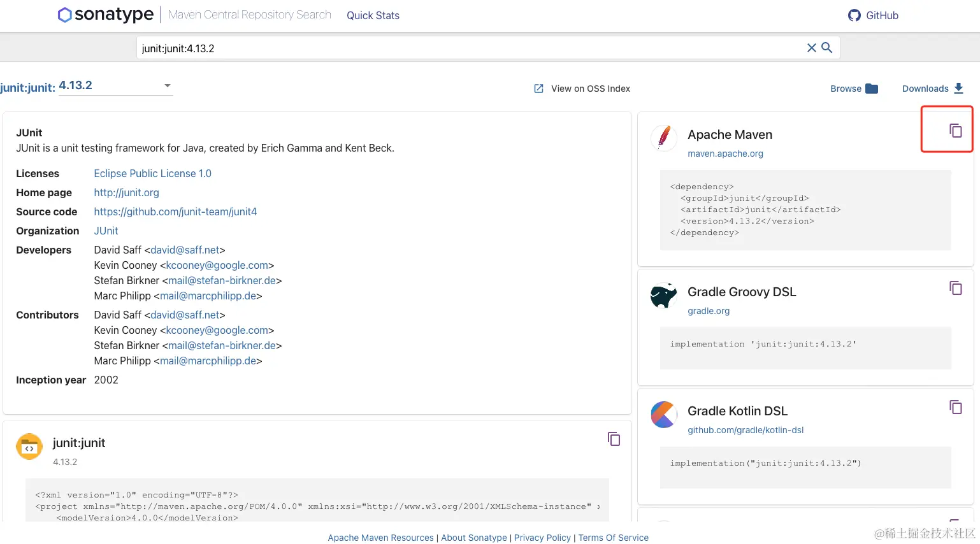This screenshot has height=544, width=980.
Task: Click the gradle.org link
Action: (x=709, y=311)
